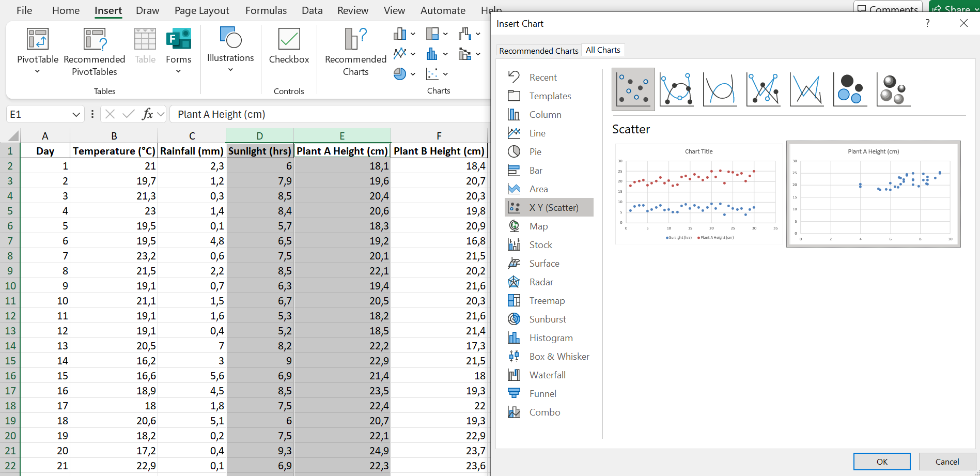
Task: Select the Plant A Height chart preview
Action: pos(873,194)
